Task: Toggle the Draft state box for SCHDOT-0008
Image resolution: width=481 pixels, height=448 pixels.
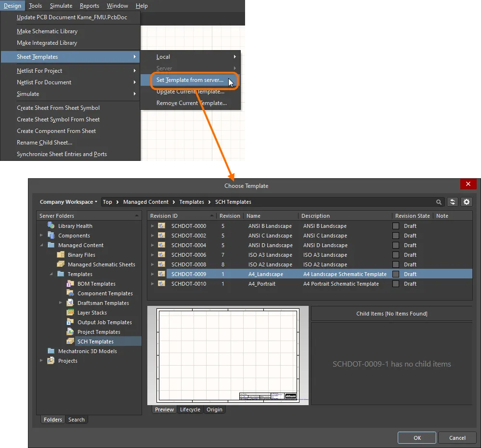Action: [x=396, y=264]
